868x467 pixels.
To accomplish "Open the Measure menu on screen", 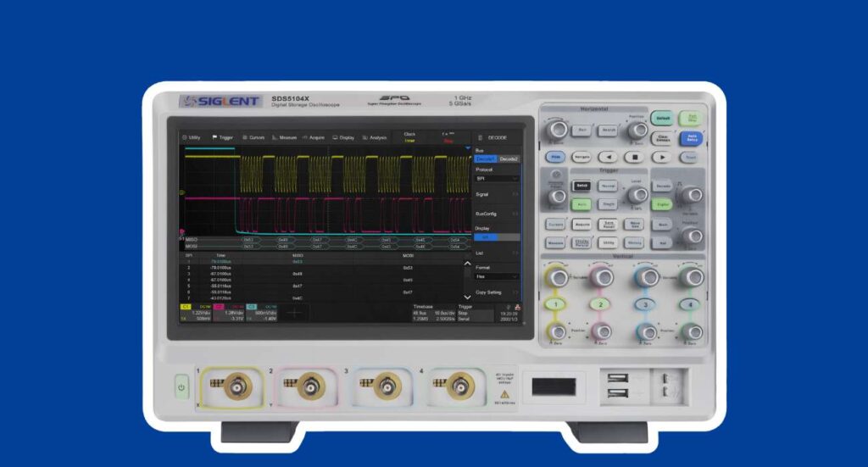I will click(x=284, y=137).
